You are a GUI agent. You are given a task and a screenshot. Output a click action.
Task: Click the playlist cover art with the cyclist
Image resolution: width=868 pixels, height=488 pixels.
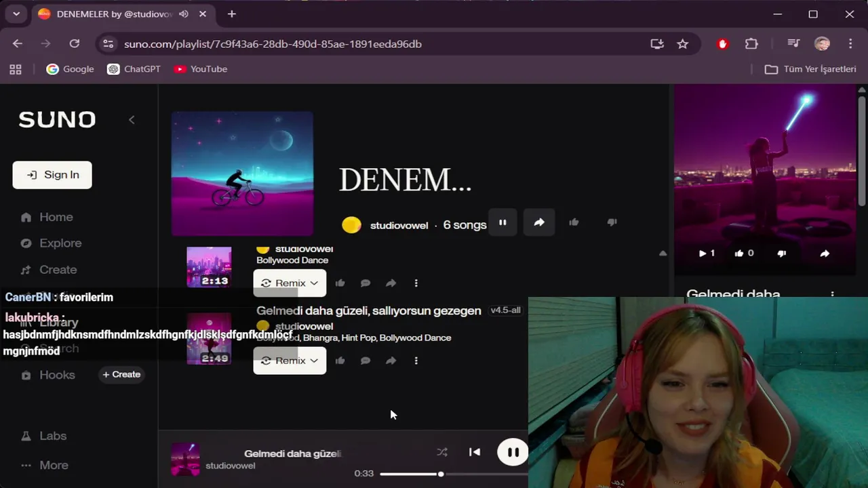pos(242,174)
